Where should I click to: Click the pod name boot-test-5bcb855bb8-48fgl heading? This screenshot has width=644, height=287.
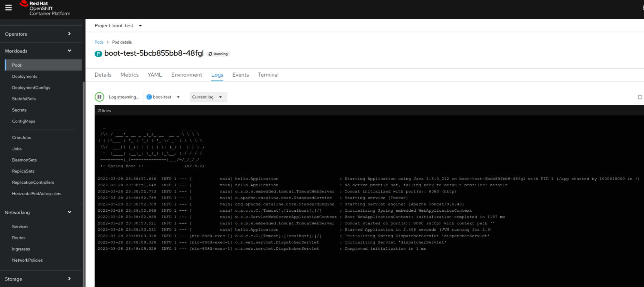(x=154, y=53)
